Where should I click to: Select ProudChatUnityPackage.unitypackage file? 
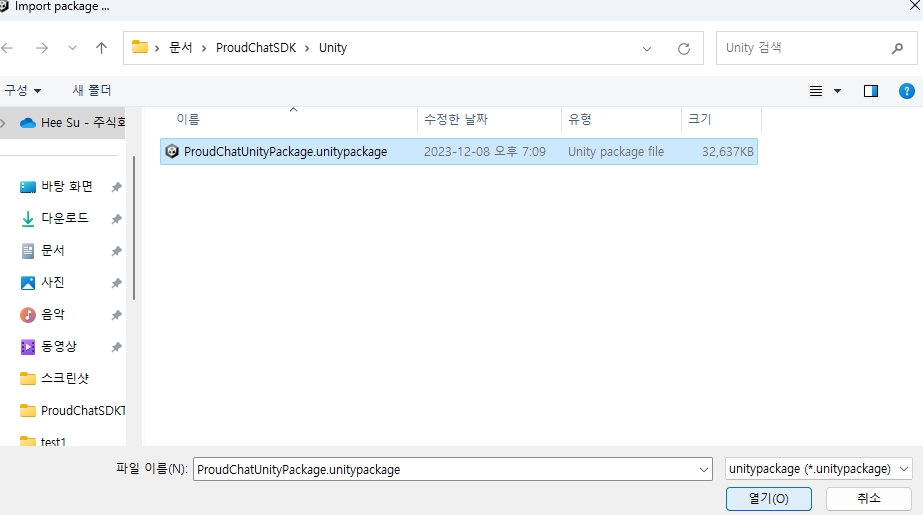coord(285,152)
